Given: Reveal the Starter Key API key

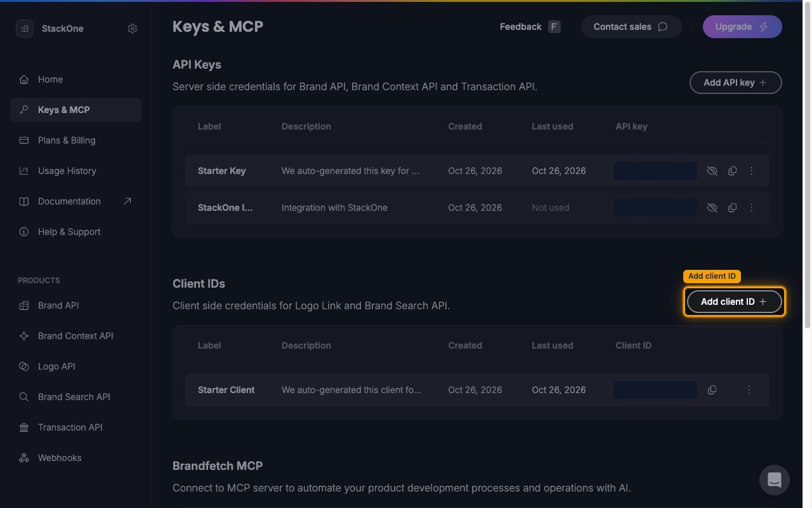Looking at the screenshot, I should pos(712,171).
